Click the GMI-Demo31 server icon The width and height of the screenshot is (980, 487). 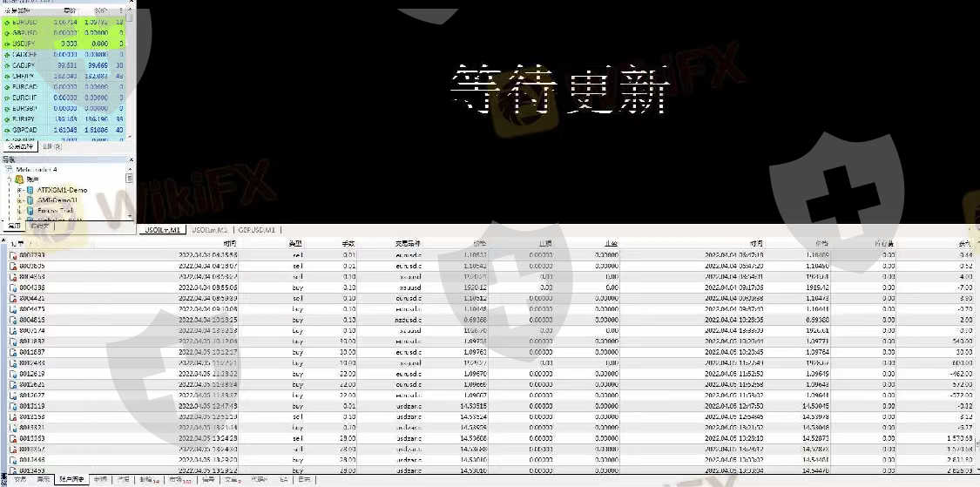pos(30,200)
